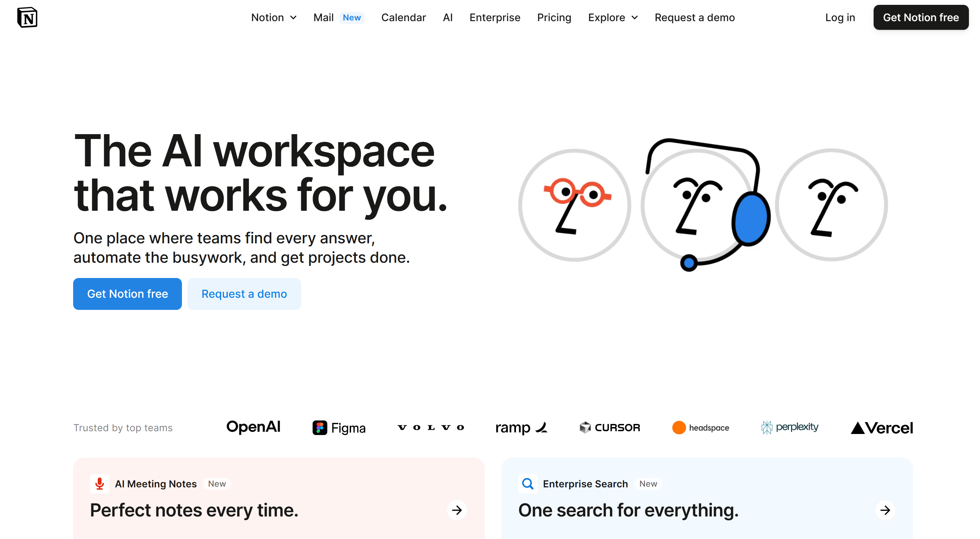980x539 pixels.
Task: Expand the Notion dropdown chevron
Action: click(293, 18)
